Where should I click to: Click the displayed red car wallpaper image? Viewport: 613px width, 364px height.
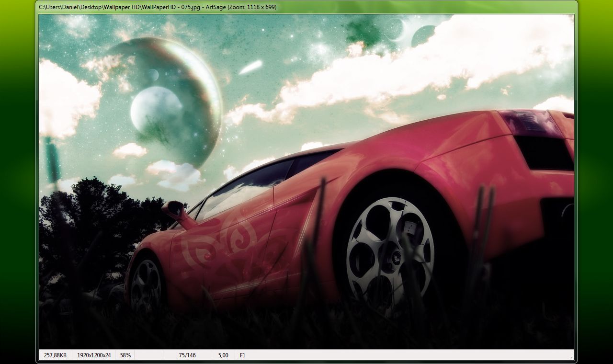click(306, 182)
